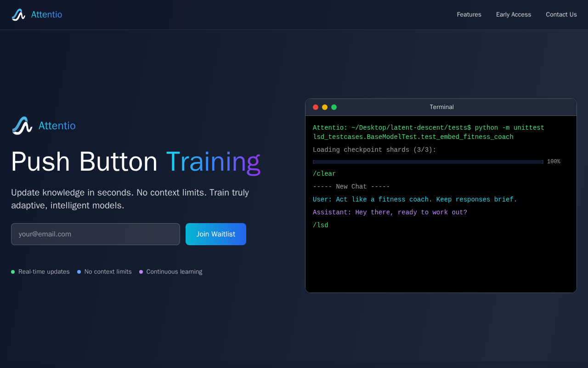Click the Push Button Training headline
Image resolution: width=588 pixels, height=368 pixels.
(136, 162)
